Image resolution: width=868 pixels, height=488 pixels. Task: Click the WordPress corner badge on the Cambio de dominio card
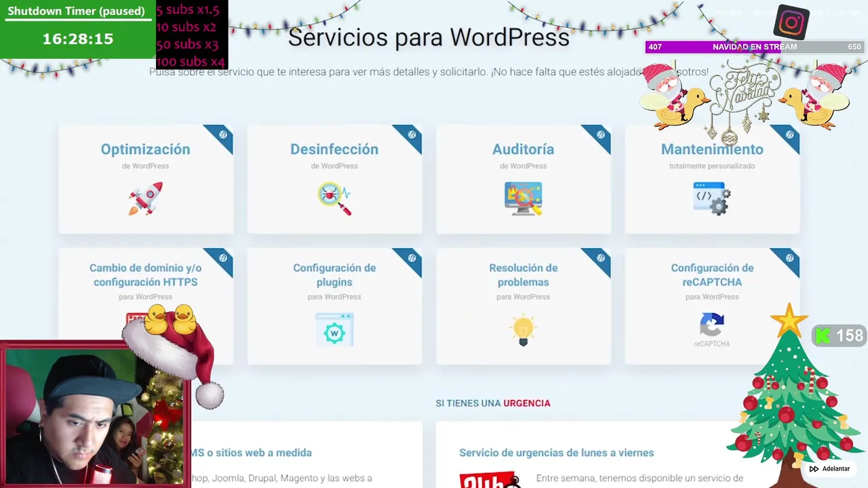coord(222,259)
